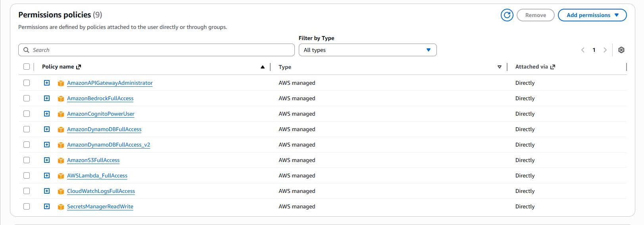The image size is (644, 225).
Task: Go to next page arrow
Action: [x=605, y=50]
